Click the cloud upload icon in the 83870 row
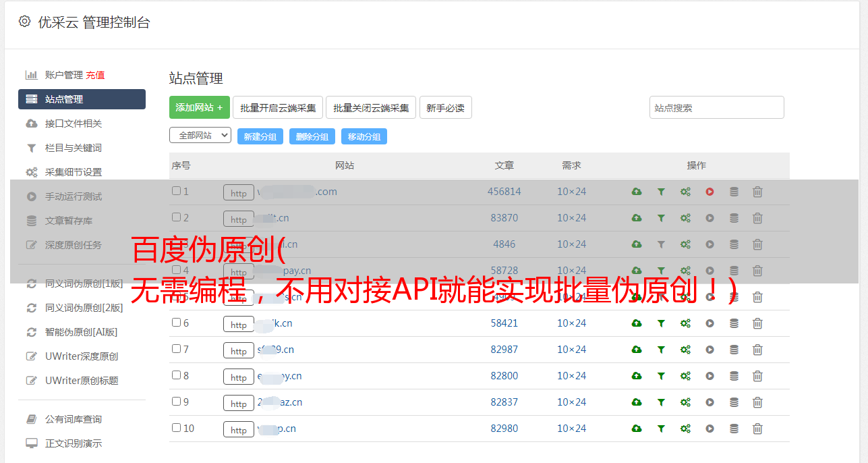 click(637, 218)
